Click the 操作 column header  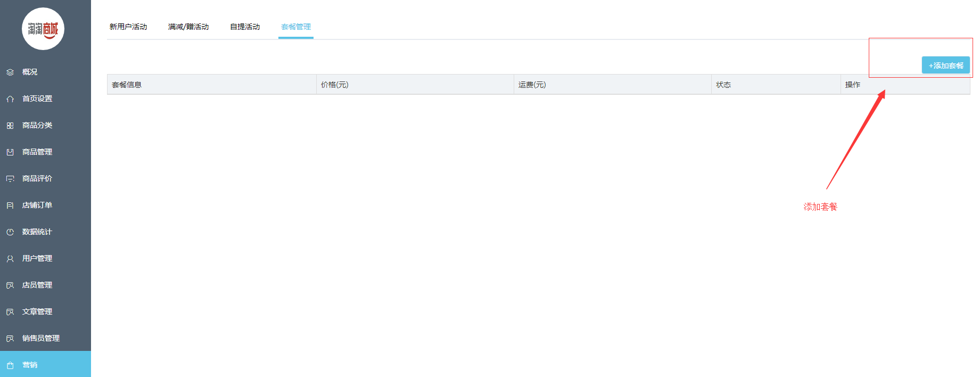click(x=905, y=85)
